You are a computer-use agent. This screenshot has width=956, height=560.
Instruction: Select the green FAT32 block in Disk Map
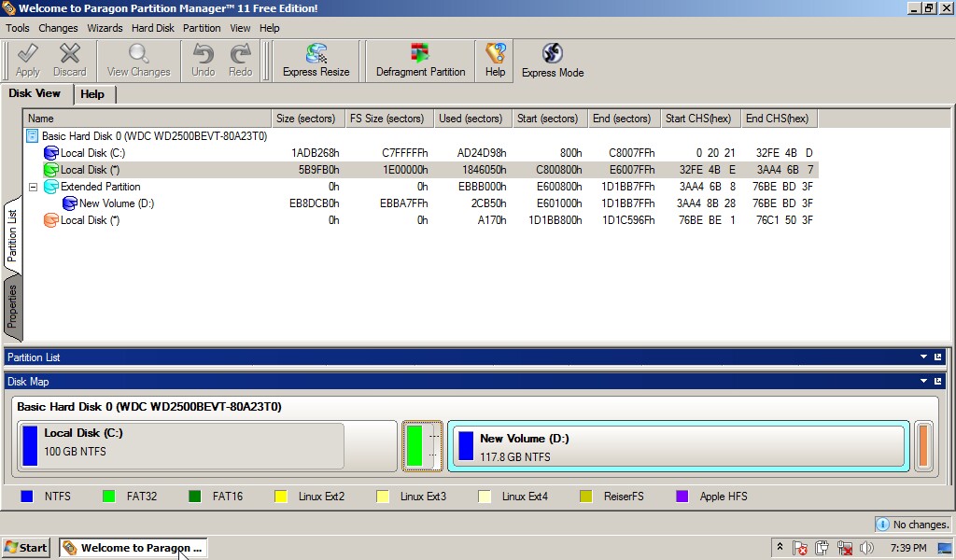coord(422,445)
